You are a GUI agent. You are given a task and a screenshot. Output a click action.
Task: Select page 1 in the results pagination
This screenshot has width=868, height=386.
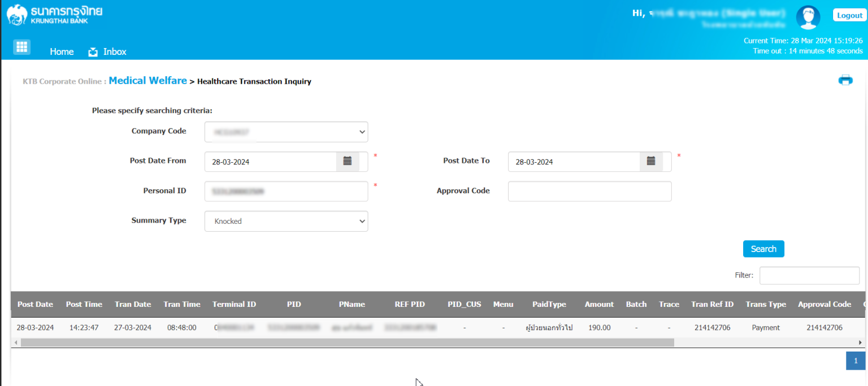click(x=855, y=361)
